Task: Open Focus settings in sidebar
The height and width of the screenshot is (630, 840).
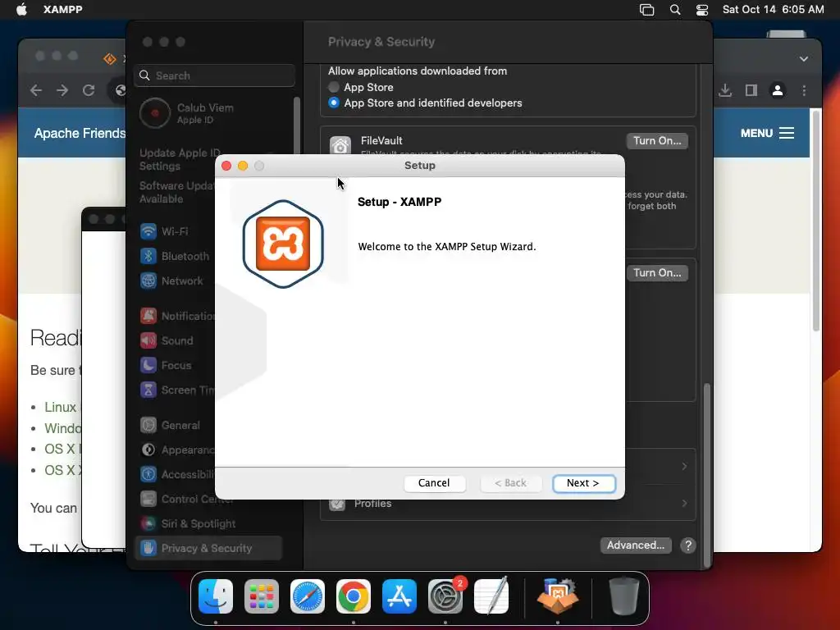Action: (x=166, y=365)
